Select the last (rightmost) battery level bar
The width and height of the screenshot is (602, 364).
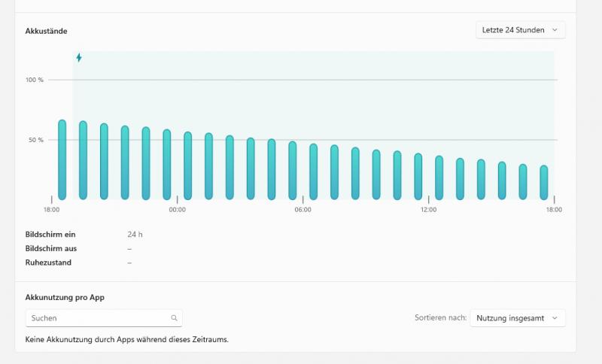[x=543, y=182]
